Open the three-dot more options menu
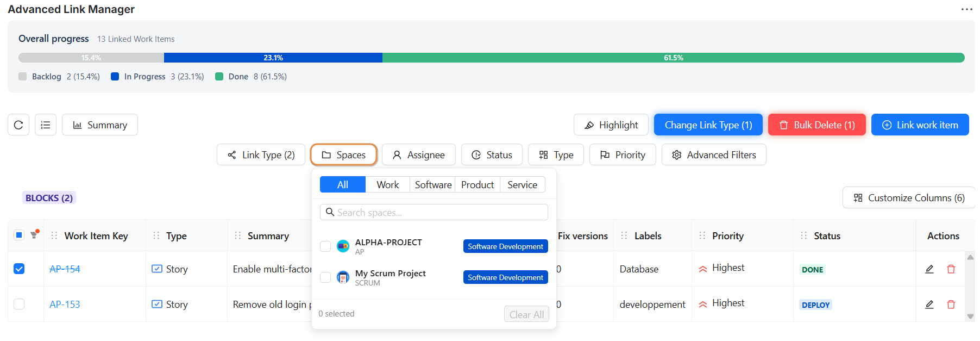980x341 pixels. pos(967,9)
